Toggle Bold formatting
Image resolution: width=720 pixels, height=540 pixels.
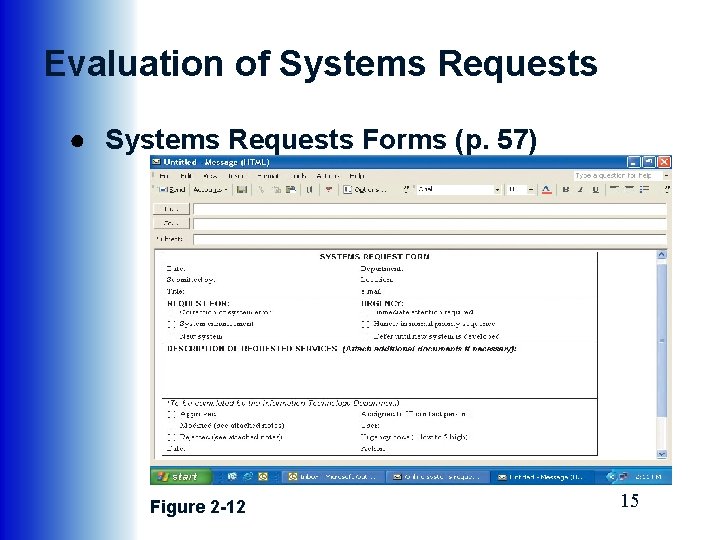click(566, 190)
